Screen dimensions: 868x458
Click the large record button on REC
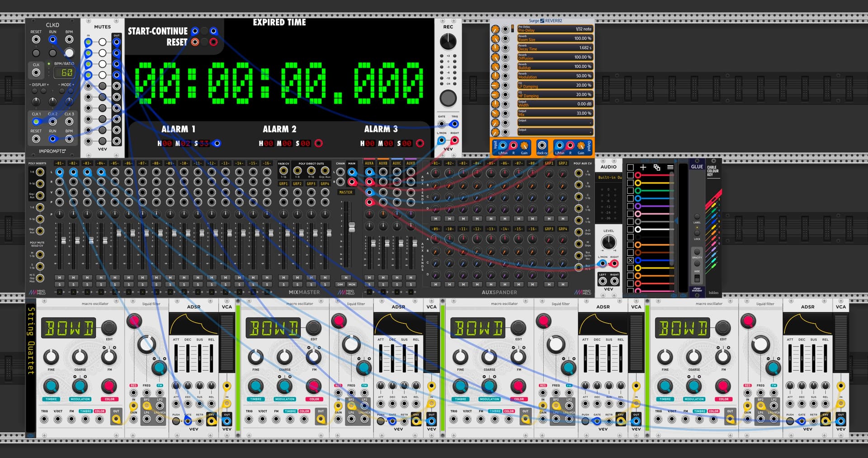(x=448, y=98)
